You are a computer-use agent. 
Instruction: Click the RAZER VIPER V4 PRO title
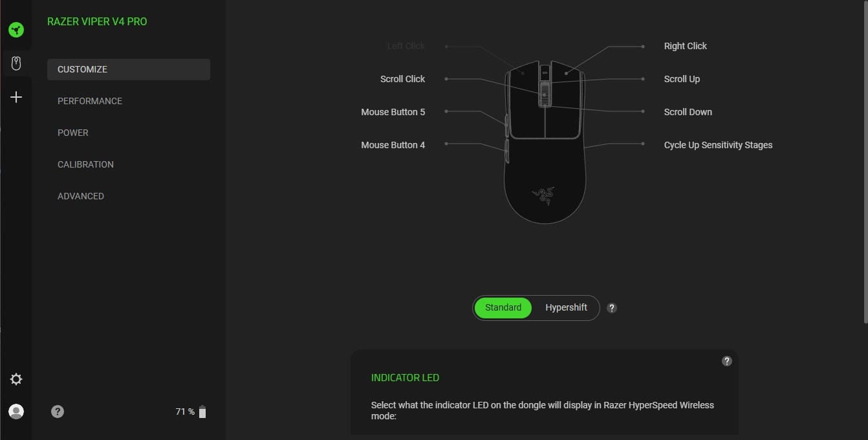click(x=97, y=21)
